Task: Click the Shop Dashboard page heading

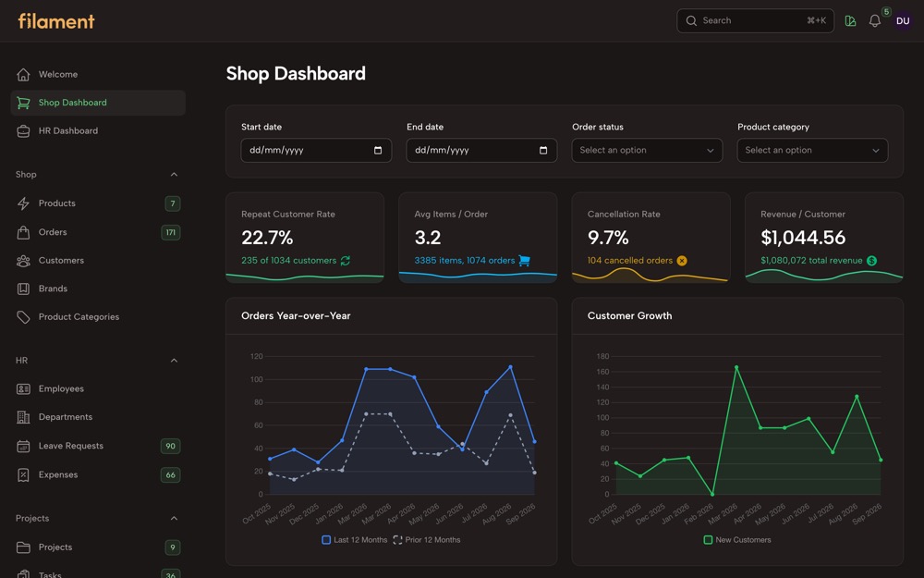Action: pos(296,74)
